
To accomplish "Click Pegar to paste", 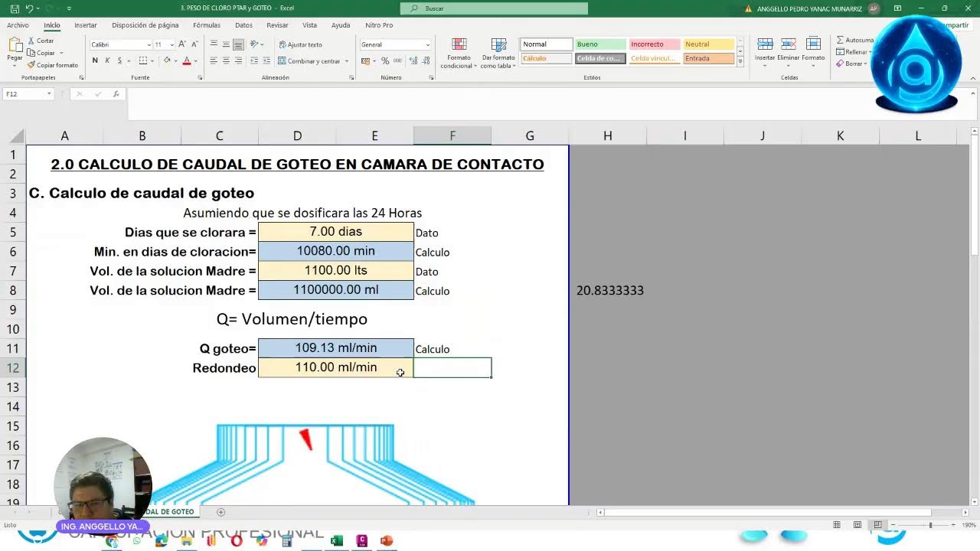I will click(x=15, y=51).
